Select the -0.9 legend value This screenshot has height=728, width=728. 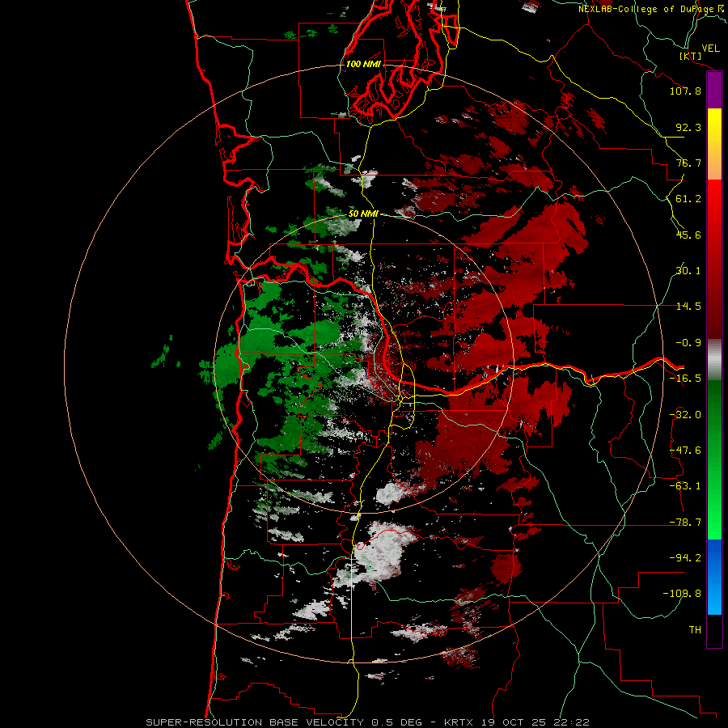688,343
